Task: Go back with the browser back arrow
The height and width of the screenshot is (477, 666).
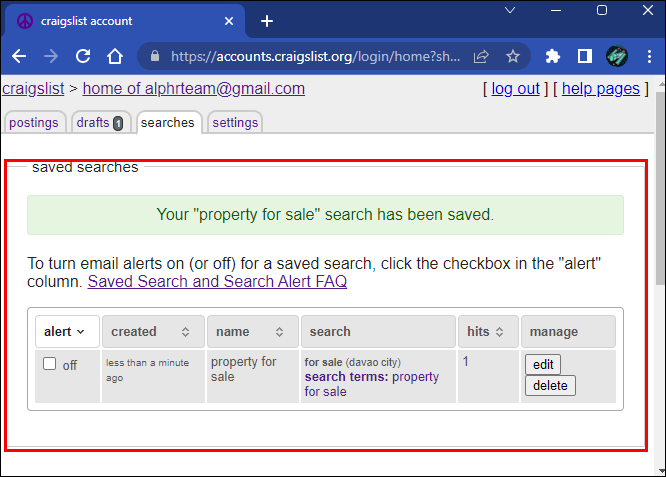Action: (x=19, y=56)
